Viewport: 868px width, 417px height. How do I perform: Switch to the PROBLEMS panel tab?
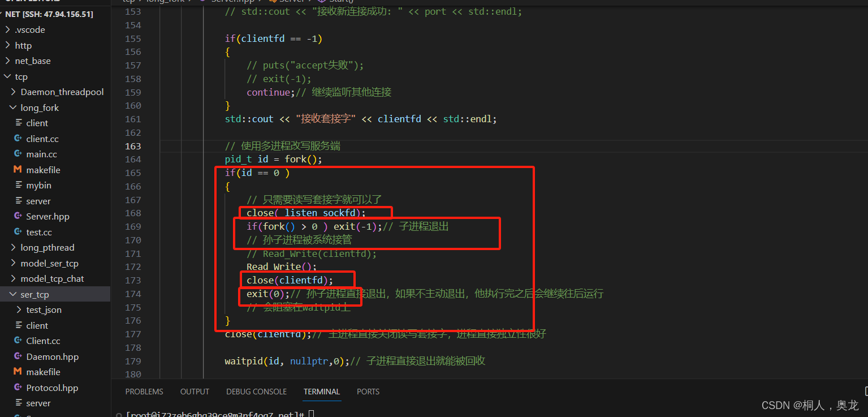(144, 392)
